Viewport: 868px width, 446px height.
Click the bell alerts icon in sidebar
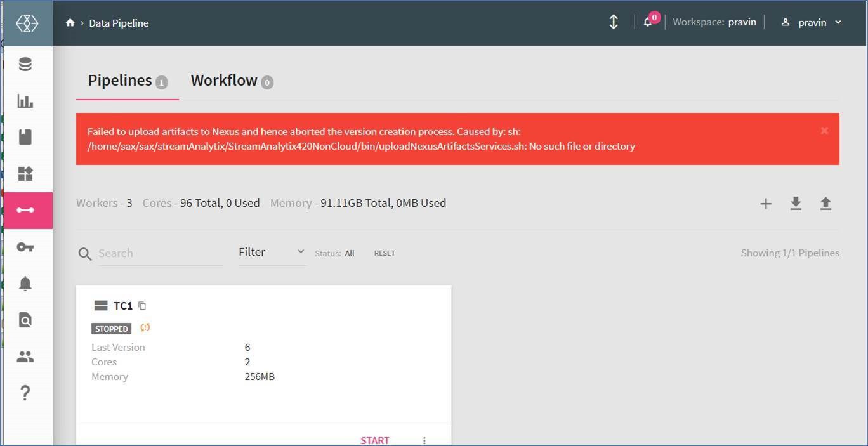(x=25, y=284)
